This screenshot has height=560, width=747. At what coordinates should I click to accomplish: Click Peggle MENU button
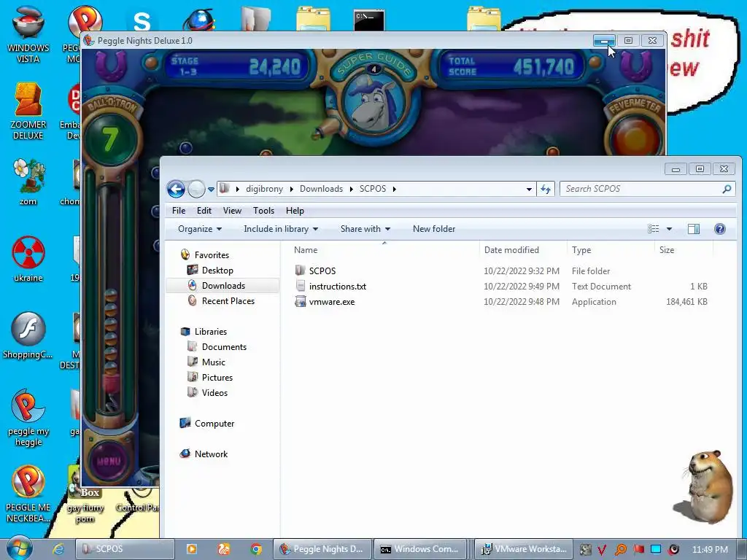pos(109,461)
